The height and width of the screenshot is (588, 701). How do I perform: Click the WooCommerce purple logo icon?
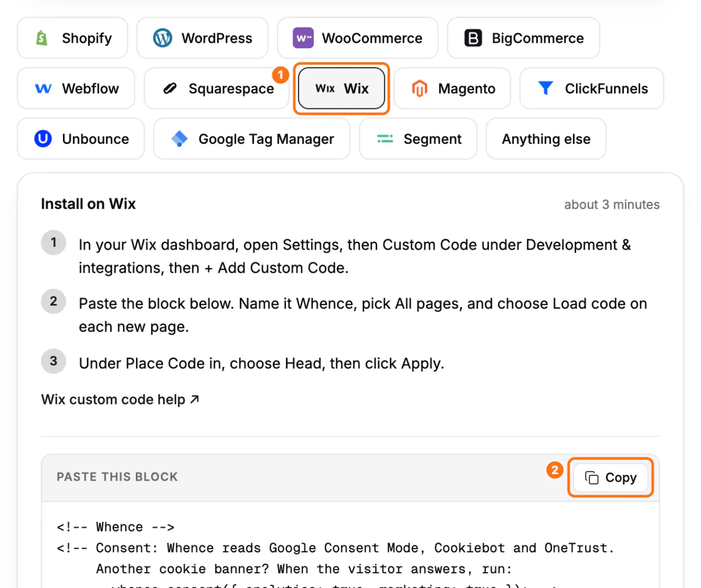[x=303, y=38]
